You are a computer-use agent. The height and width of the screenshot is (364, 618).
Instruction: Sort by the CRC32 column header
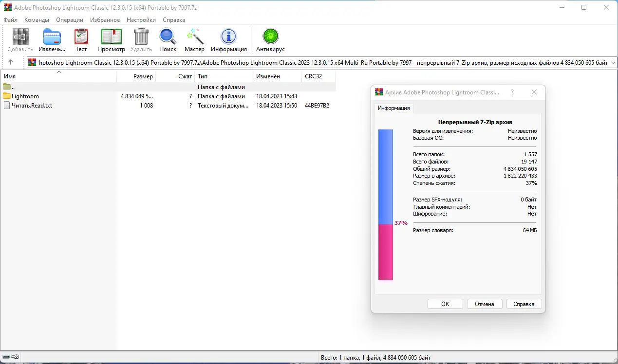tap(319, 76)
